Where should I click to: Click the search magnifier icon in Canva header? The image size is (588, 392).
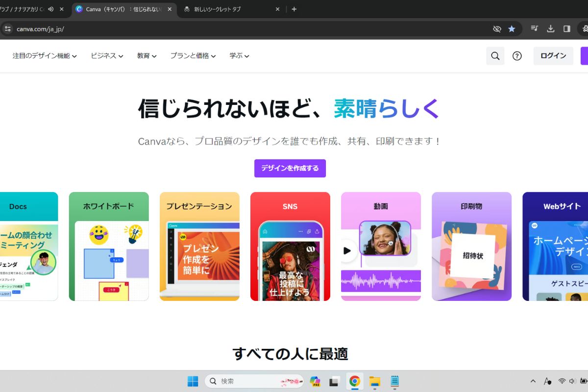click(495, 56)
